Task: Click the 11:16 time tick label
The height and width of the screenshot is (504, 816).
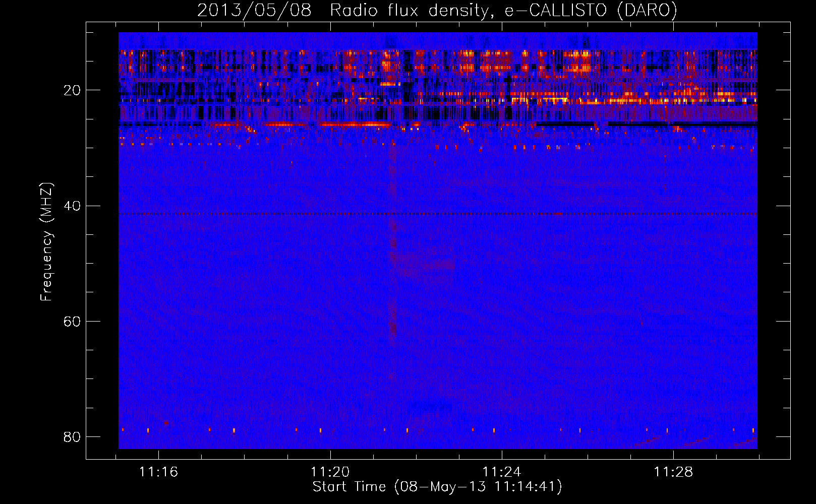Action: 159,472
